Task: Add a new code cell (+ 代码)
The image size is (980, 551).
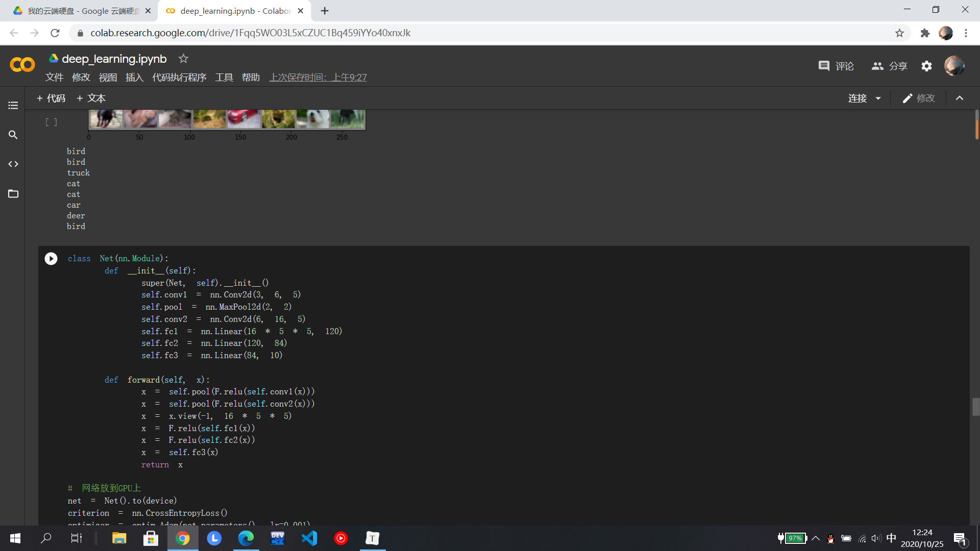Action: pos(51,98)
